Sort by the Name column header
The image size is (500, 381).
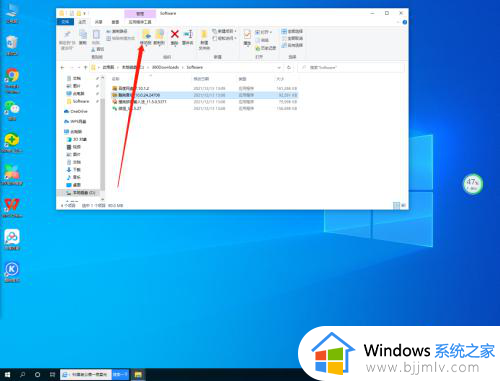pyautogui.click(x=116, y=79)
